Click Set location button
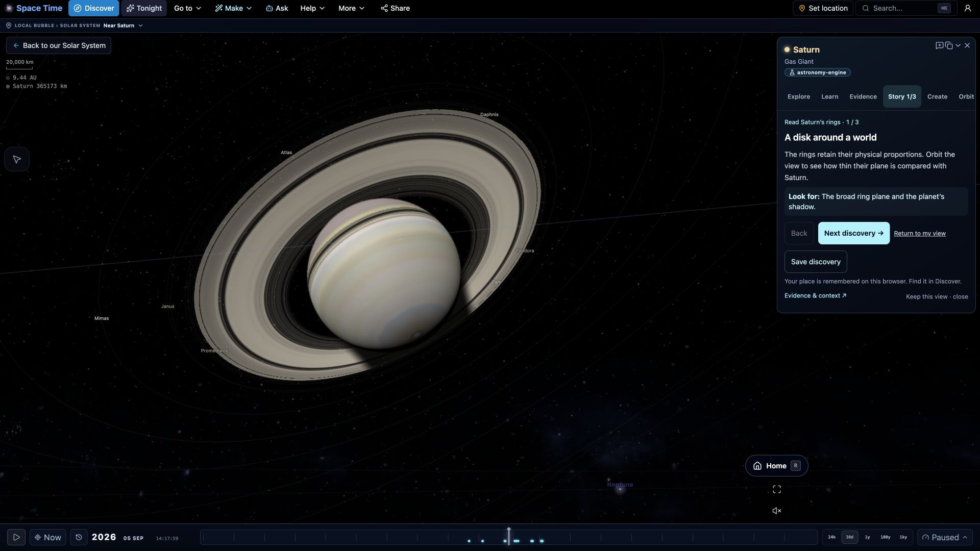This screenshot has width=980, height=551. [823, 8]
